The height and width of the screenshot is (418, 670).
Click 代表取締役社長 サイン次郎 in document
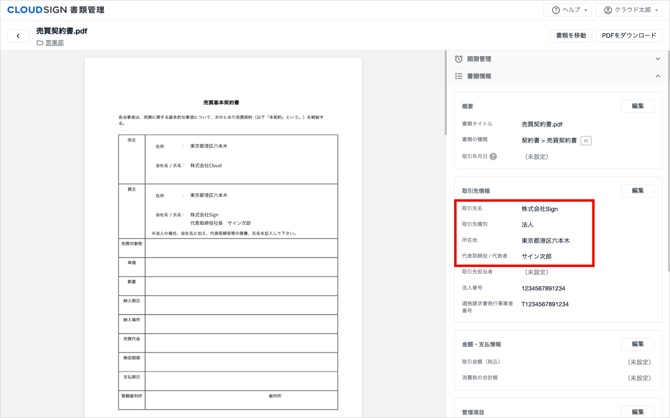point(220,223)
